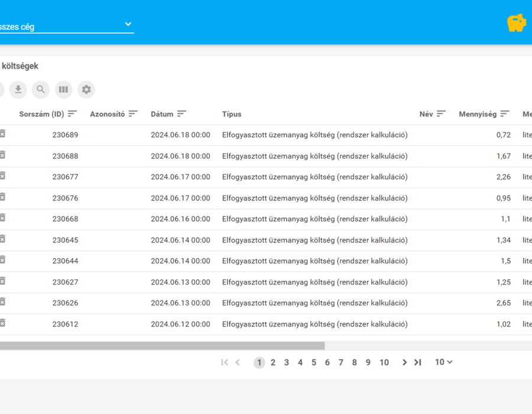This screenshot has width=532, height=414.
Task: Click the yellow piggy bank icon
Action: pyautogui.click(x=517, y=23)
